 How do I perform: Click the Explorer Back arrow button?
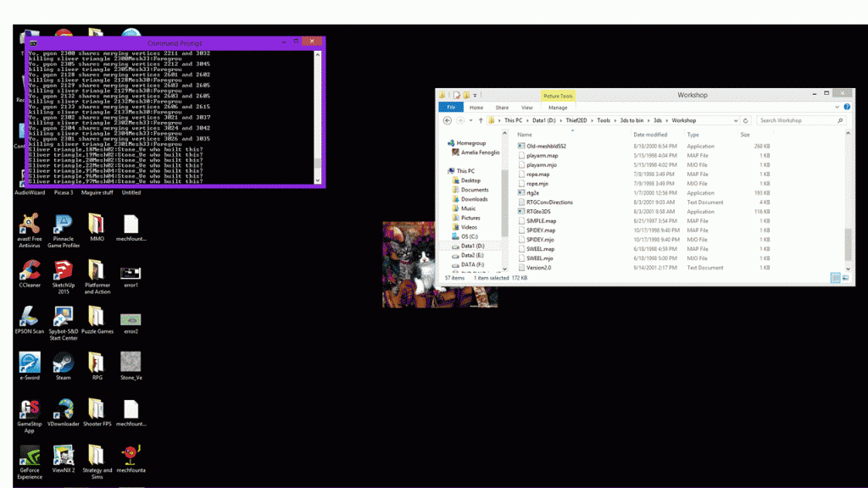click(x=447, y=120)
